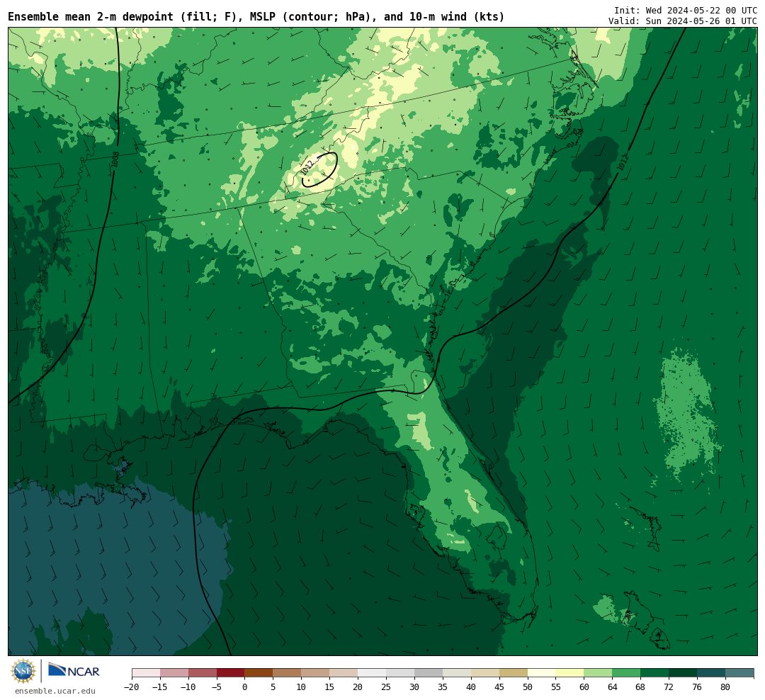Click the 25 colorbar tick label
Image resolution: width=765 pixels, height=700 pixels.
point(386,687)
